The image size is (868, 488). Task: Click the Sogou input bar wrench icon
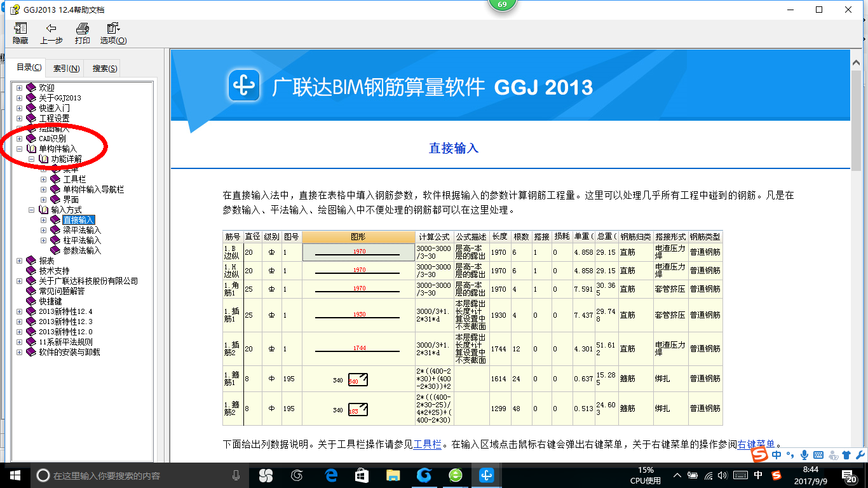(x=860, y=455)
